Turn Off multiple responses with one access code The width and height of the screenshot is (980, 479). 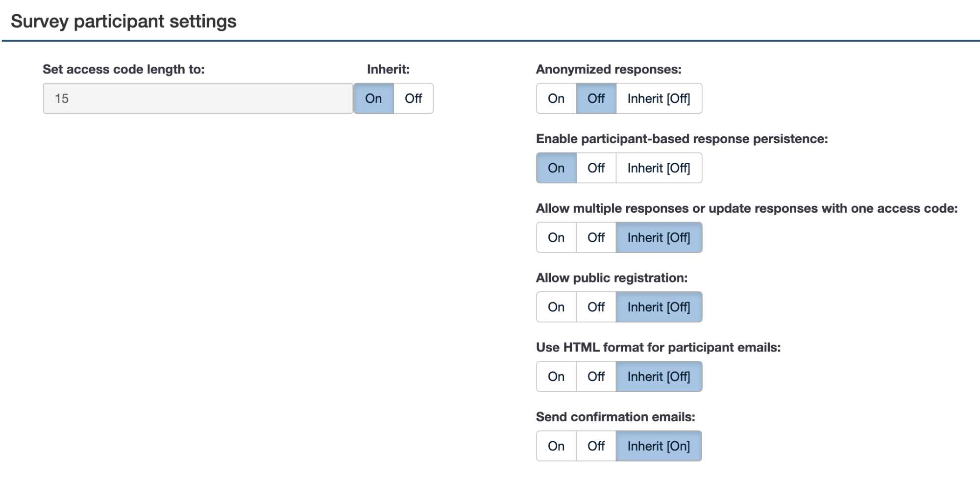click(596, 238)
